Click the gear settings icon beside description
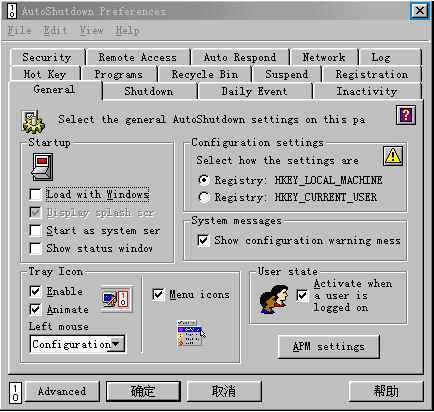 coord(33,121)
